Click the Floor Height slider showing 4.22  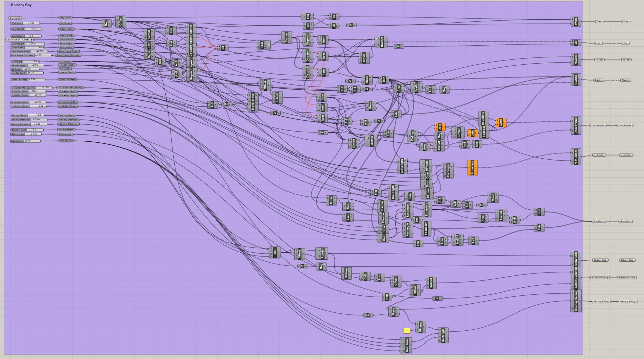26,29
